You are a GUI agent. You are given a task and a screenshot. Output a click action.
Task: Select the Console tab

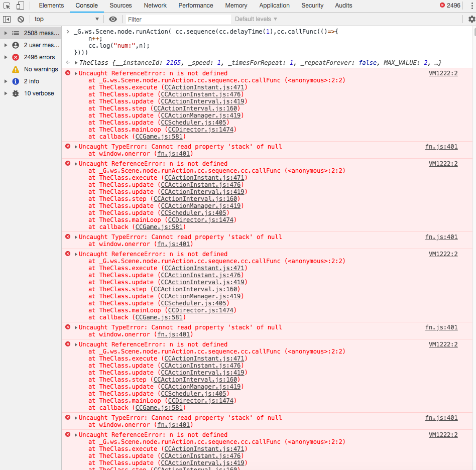(86, 6)
